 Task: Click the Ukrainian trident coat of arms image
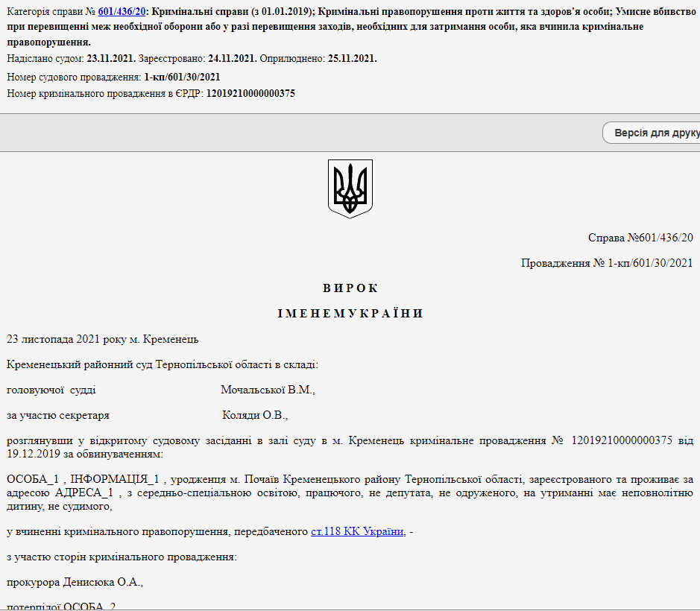[x=350, y=188]
